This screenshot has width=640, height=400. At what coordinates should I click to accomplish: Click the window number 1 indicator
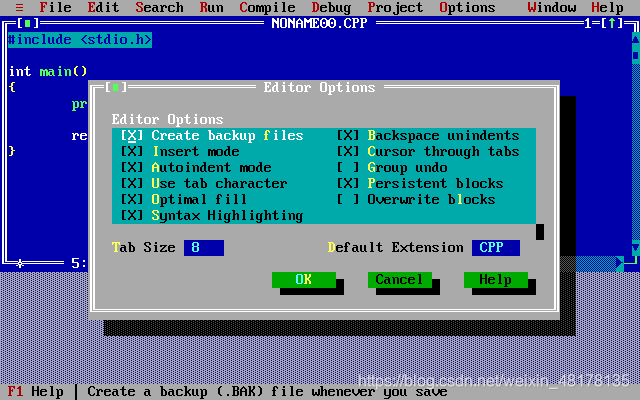click(x=588, y=23)
